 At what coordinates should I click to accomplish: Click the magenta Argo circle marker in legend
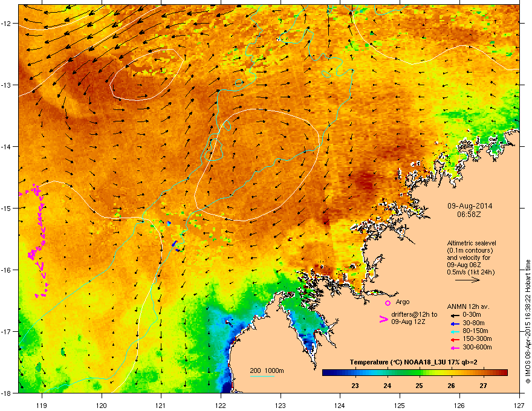pyautogui.click(x=388, y=303)
